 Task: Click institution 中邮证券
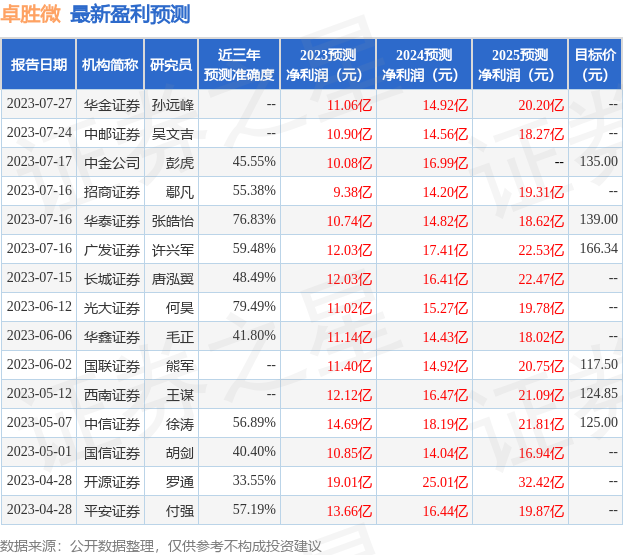coord(112,134)
